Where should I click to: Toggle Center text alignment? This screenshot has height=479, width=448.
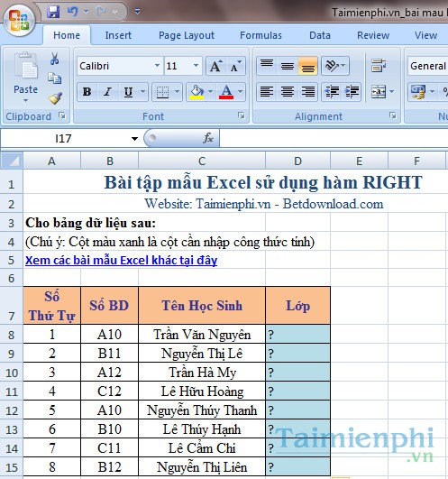(288, 92)
